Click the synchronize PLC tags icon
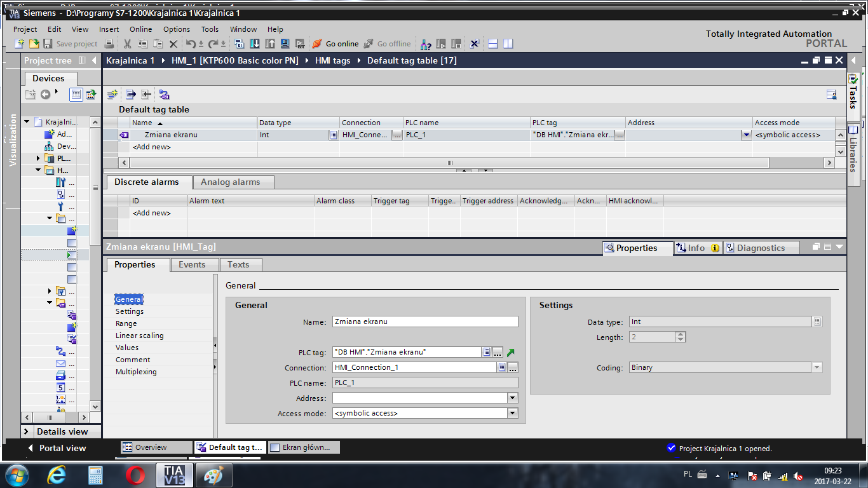 pos(164,95)
